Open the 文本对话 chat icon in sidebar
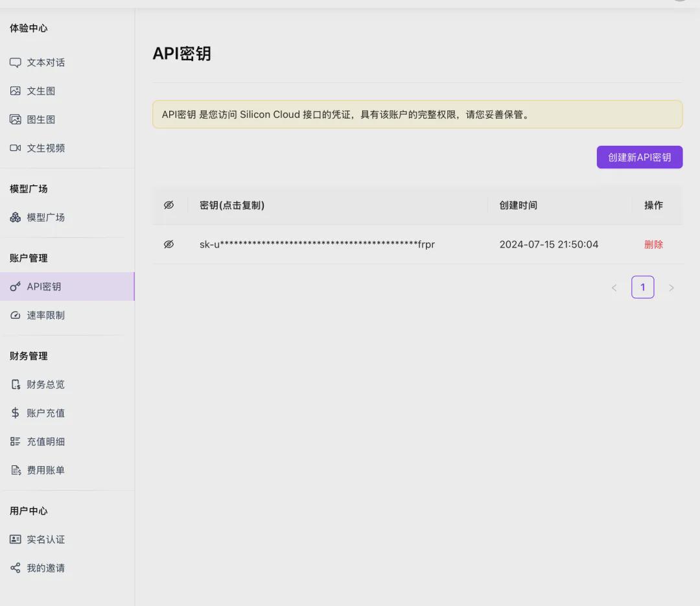The height and width of the screenshot is (606, 700). (16, 63)
